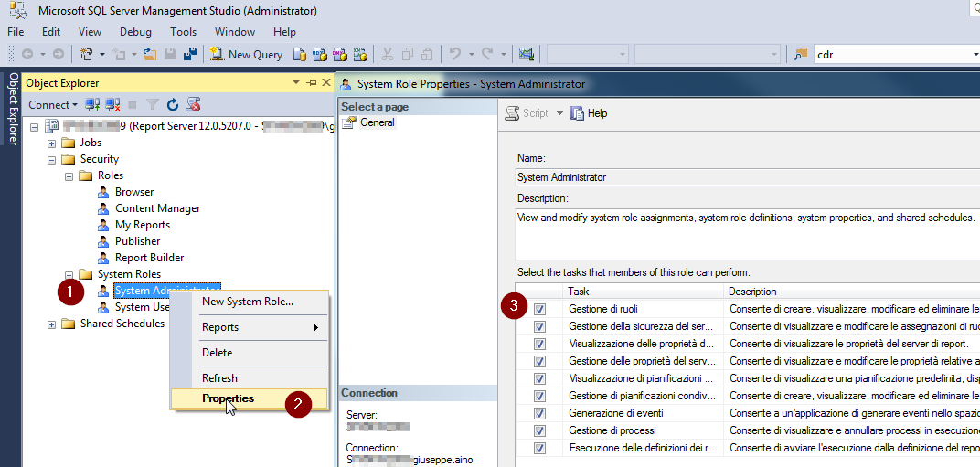Click Refresh icon in Object Explorer toolbar

173,104
